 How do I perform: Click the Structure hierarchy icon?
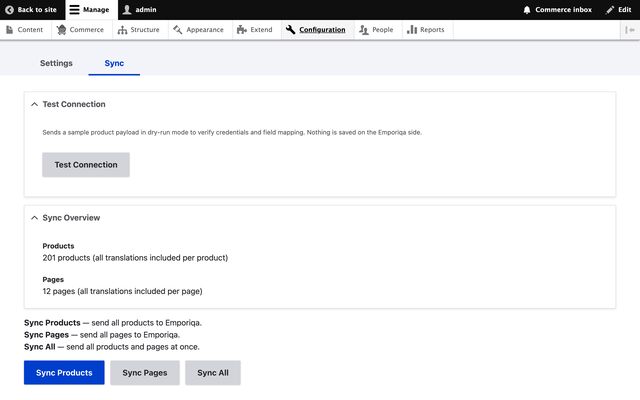click(122, 30)
